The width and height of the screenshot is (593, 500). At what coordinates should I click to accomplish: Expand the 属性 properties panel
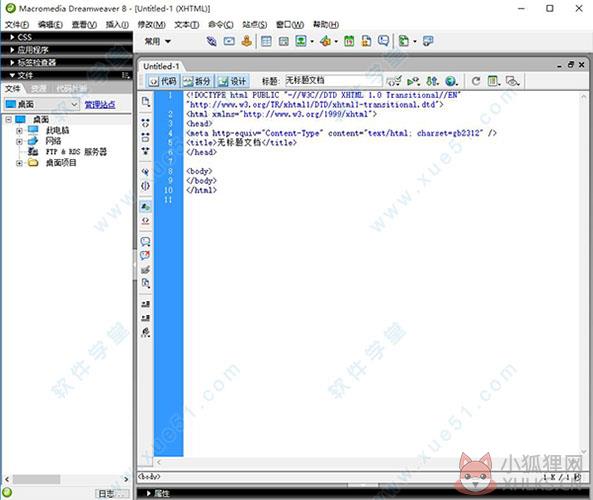pyautogui.click(x=149, y=493)
